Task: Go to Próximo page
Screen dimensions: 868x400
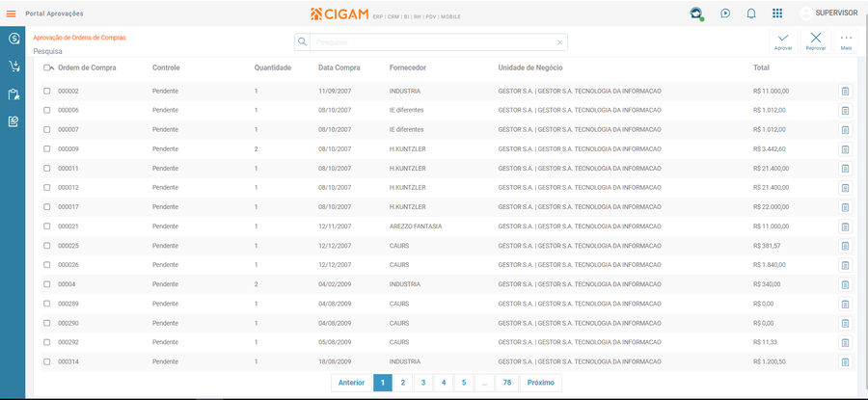Action: (541, 383)
